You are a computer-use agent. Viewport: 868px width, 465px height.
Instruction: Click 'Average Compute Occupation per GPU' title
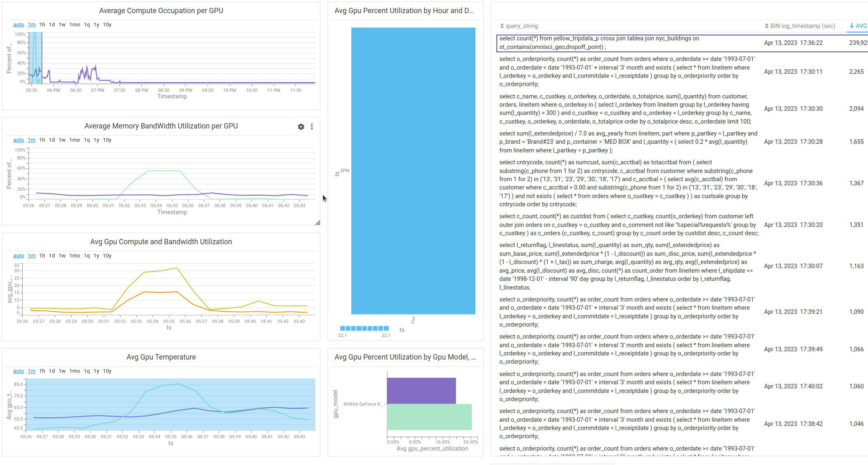tap(161, 11)
